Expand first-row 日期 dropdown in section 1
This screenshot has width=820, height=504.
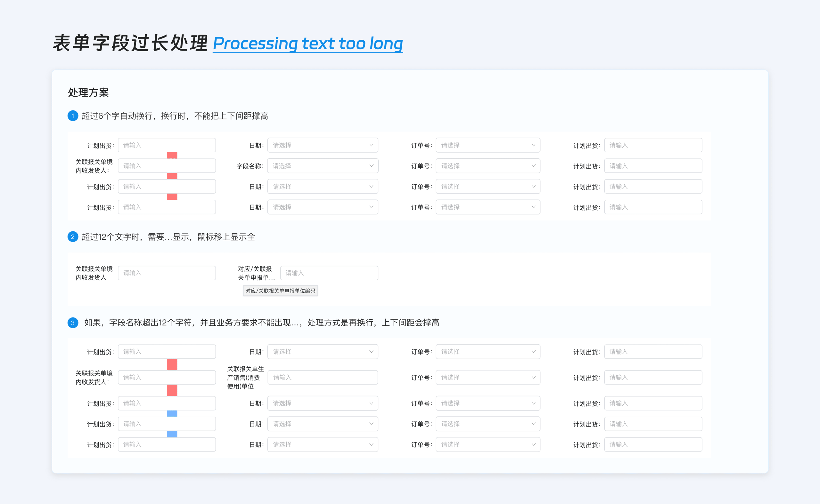(x=323, y=145)
